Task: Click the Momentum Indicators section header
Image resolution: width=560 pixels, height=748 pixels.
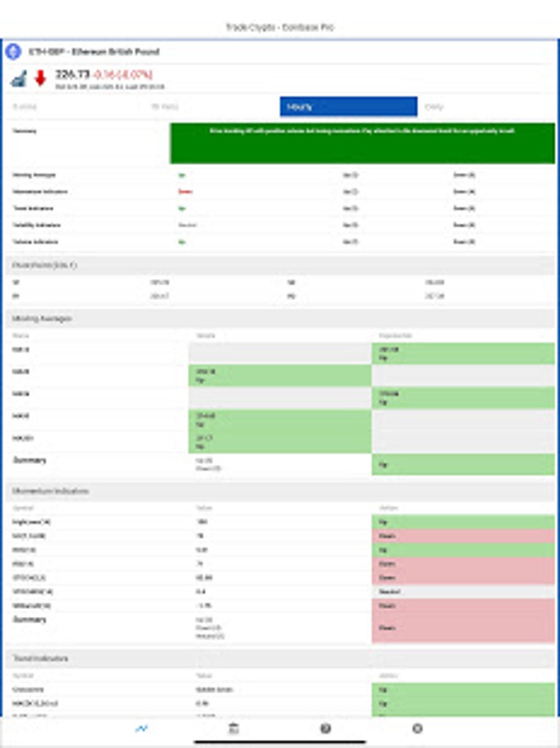Action: click(280, 491)
